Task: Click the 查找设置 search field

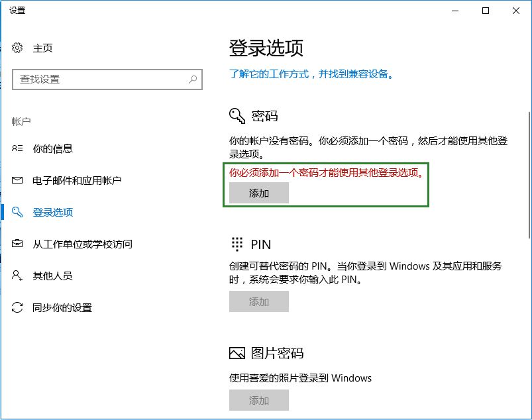Action: pyautogui.click(x=107, y=79)
